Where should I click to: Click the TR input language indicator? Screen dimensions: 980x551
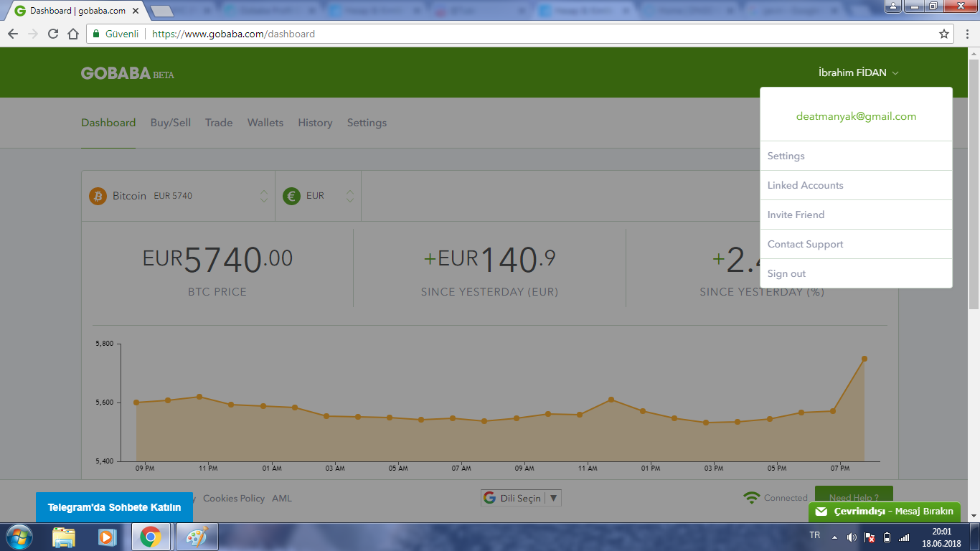[815, 535]
